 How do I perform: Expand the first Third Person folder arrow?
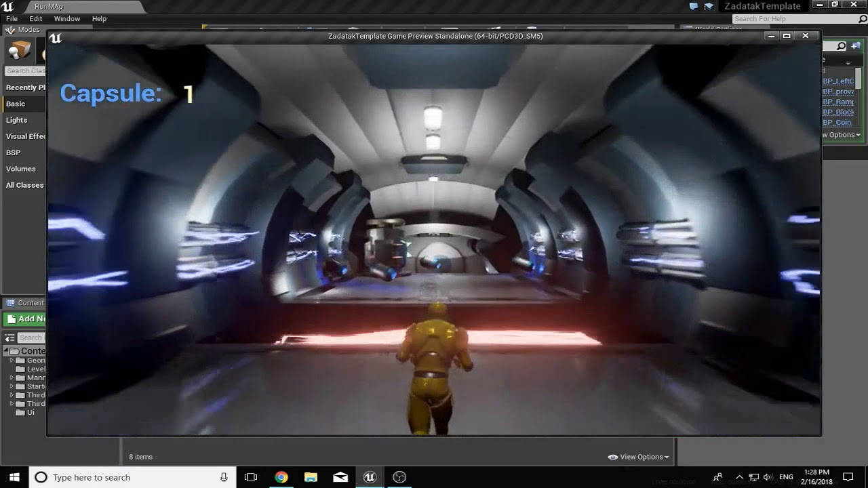12,395
